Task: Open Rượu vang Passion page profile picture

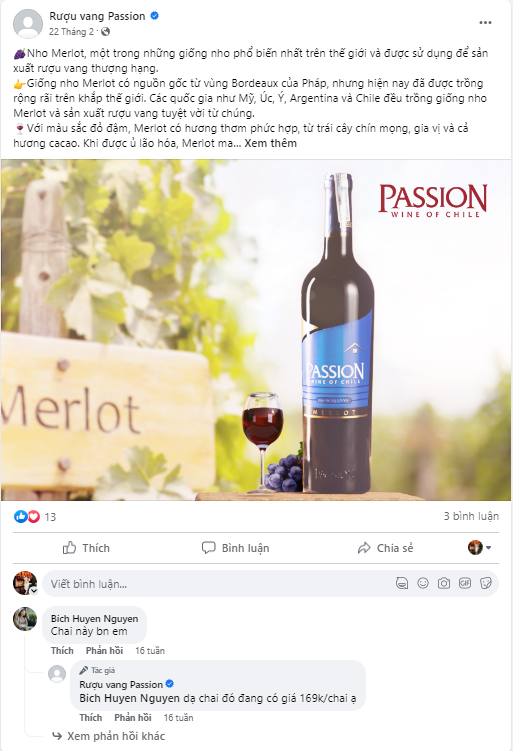Action: click(x=28, y=23)
